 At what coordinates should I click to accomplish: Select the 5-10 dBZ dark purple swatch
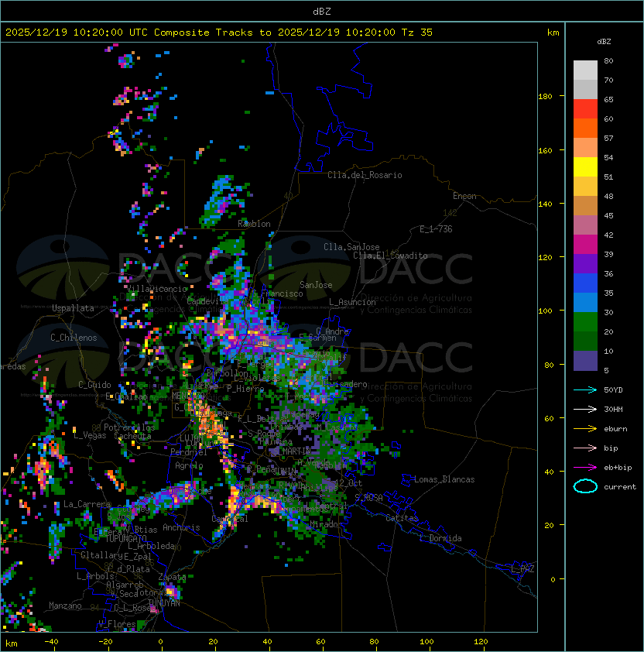click(585, 361)
